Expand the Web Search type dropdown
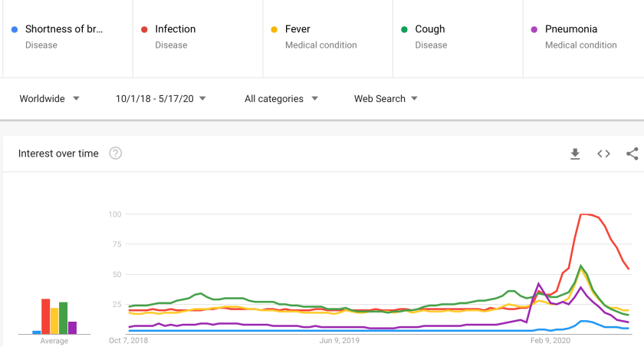The height and width of the screenshot is (347, 644). (386, 98)
